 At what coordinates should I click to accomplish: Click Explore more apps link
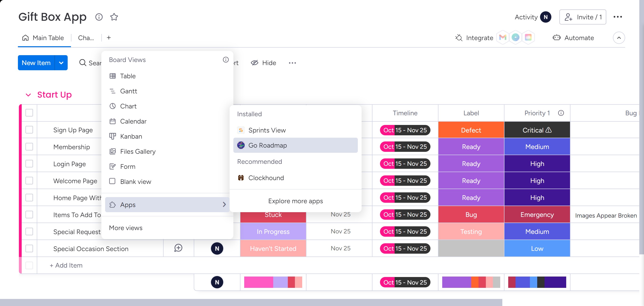pos(295,201)
